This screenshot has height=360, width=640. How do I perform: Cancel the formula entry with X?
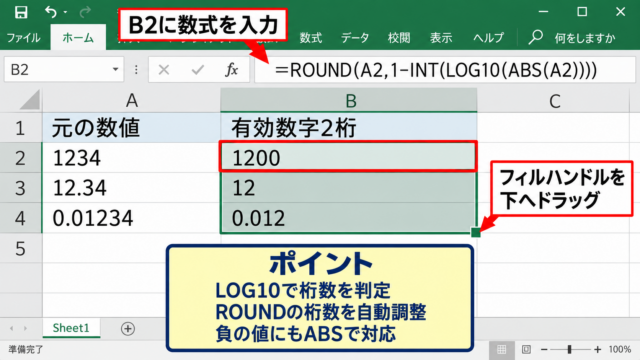click(164, 70)
